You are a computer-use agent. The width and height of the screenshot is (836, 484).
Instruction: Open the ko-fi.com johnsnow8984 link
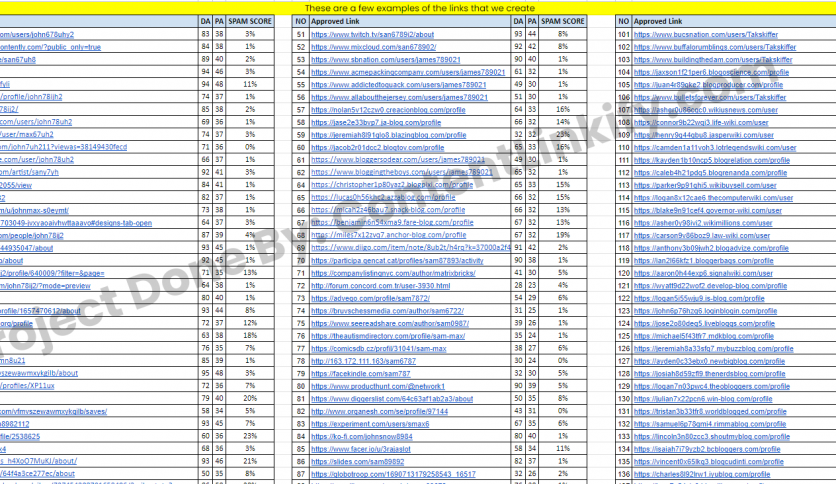[361, 437]
